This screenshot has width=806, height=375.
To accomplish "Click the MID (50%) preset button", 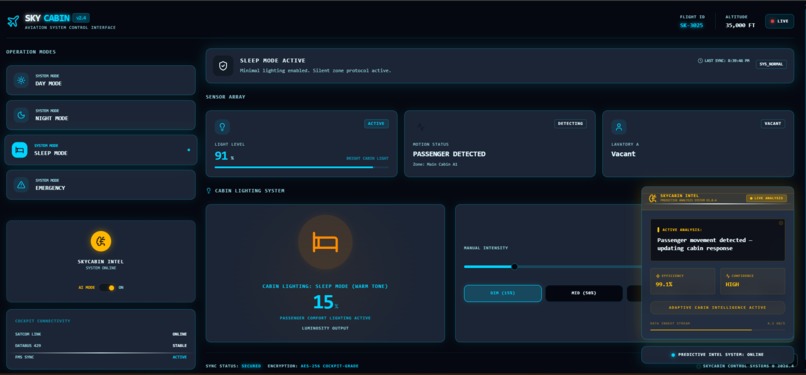I will click(584, 293).
